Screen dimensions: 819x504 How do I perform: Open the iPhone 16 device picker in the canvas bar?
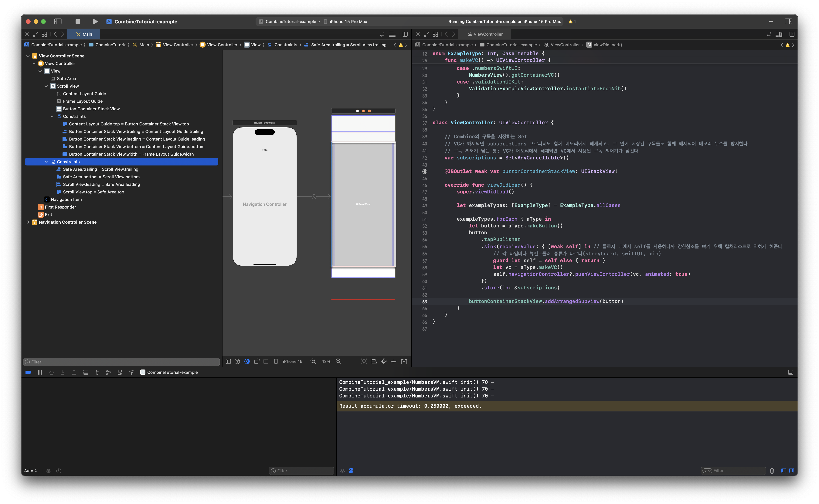(289, 361)
